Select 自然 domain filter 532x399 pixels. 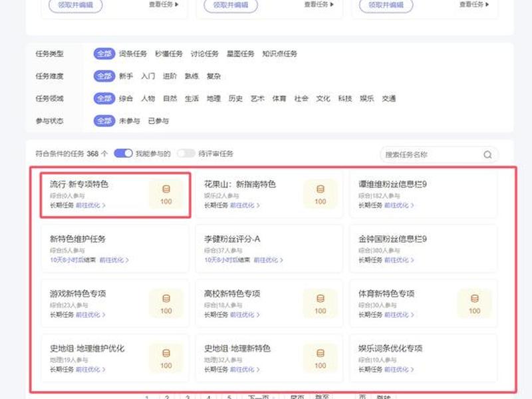pyautogui.click(x=170, y=98)
